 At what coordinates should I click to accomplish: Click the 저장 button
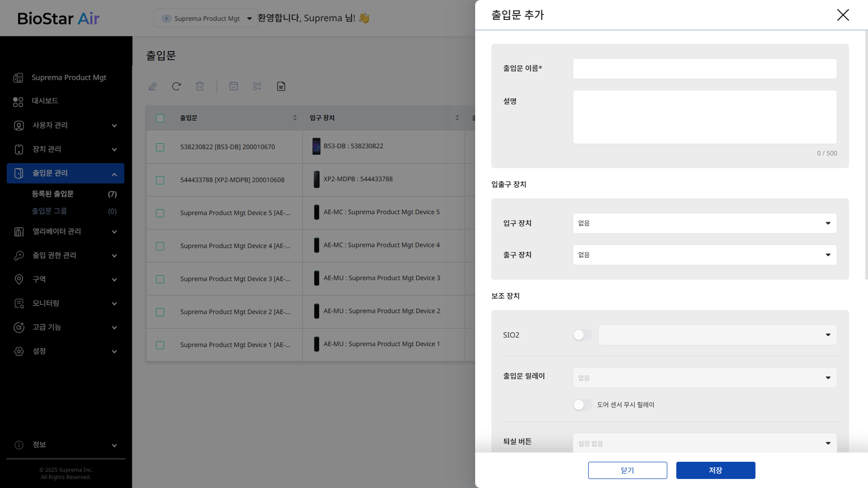pyautogui.click(x=715, y=470)
